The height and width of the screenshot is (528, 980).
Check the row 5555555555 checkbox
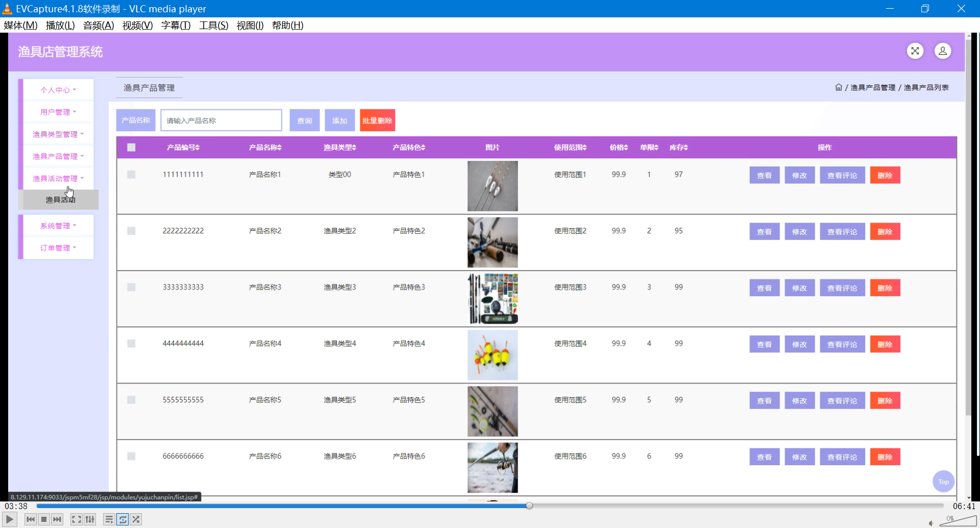coord(131,400)
